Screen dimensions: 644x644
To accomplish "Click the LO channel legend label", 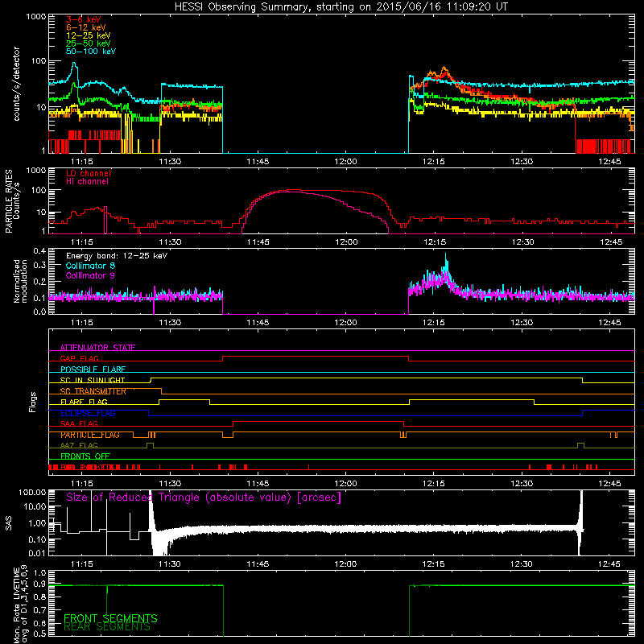I will tap(89, 173).
